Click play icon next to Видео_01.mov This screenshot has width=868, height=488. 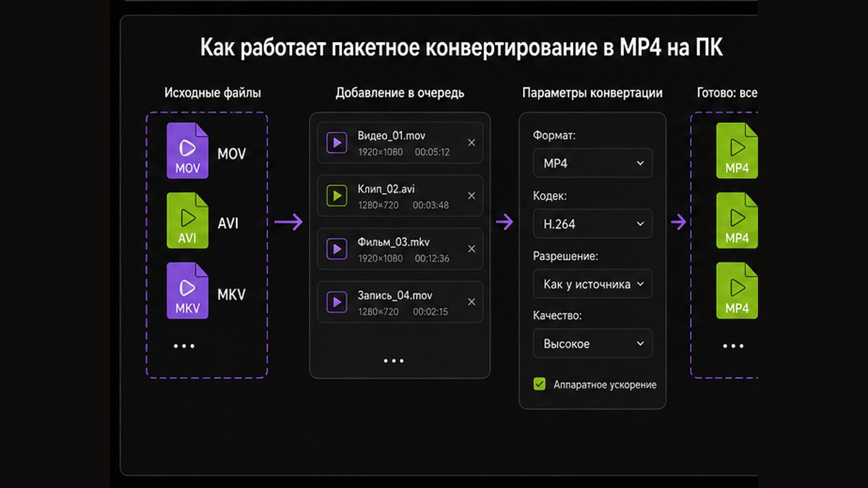tap(336, 142)
